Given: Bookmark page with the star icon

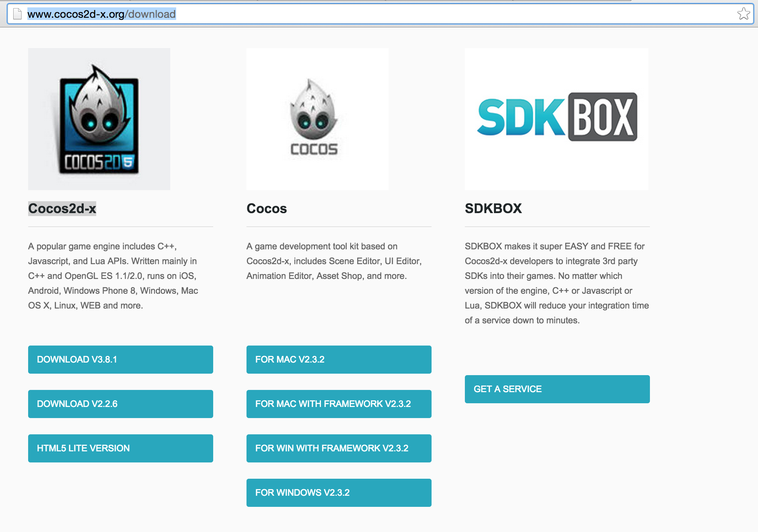Looking at the screenshot, I should pyautogui.click(x=743, y=14).
